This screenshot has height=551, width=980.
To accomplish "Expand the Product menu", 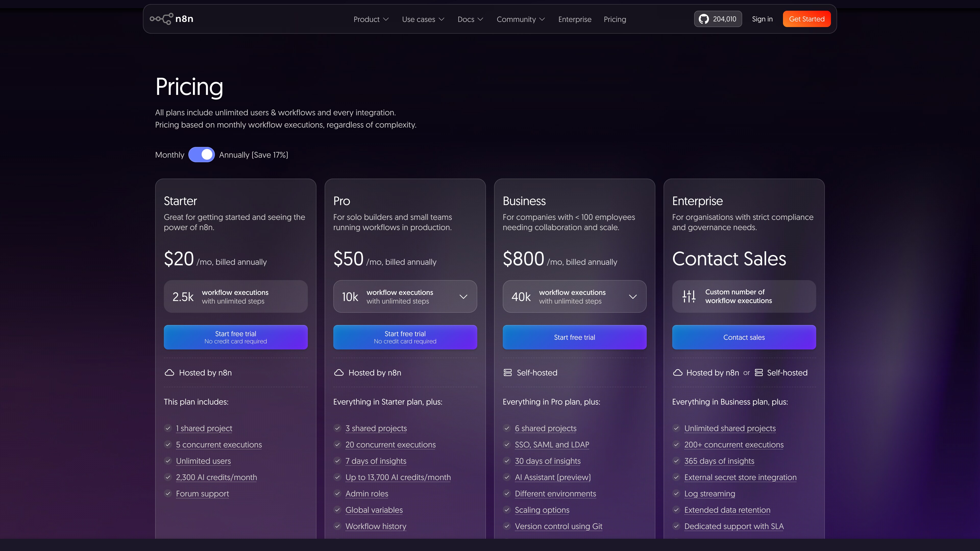I will (371, 19).
